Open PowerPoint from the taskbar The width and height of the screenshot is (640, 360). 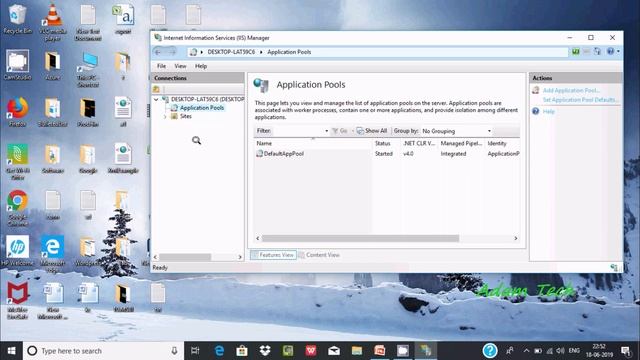tap(380, 351)
